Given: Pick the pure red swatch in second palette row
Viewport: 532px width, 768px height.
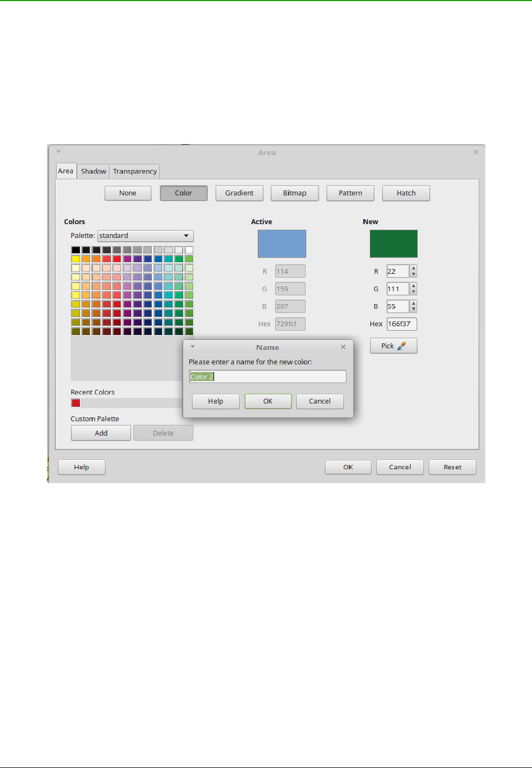Looking at the screenshot, I should [x=117, y=259].
